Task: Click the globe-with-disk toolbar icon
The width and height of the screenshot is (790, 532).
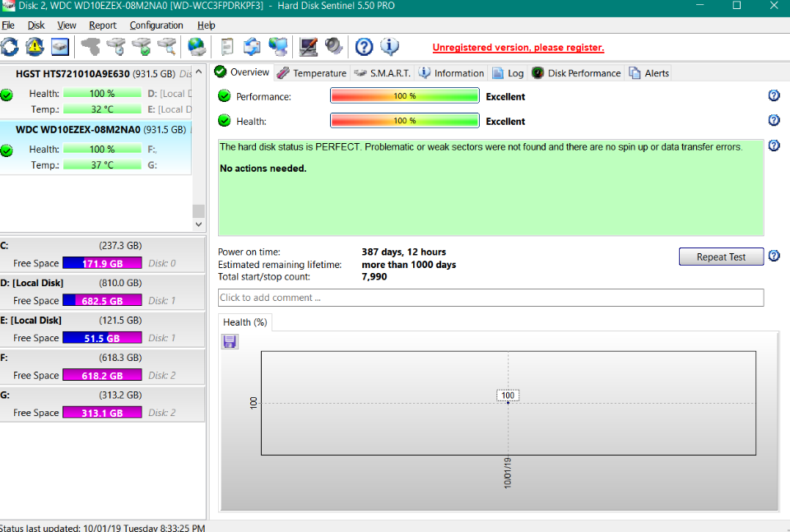Action: point(197,46)
